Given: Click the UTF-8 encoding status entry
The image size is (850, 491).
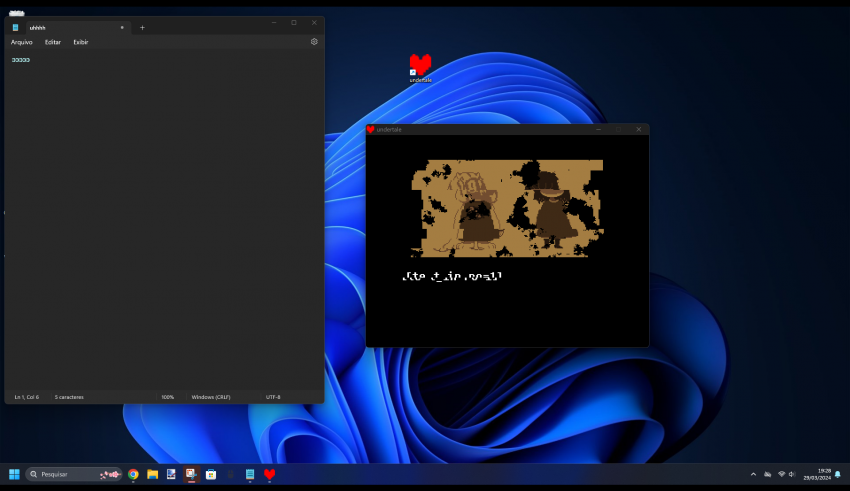Looking at the screenshot, I should (x=273, y=397).
